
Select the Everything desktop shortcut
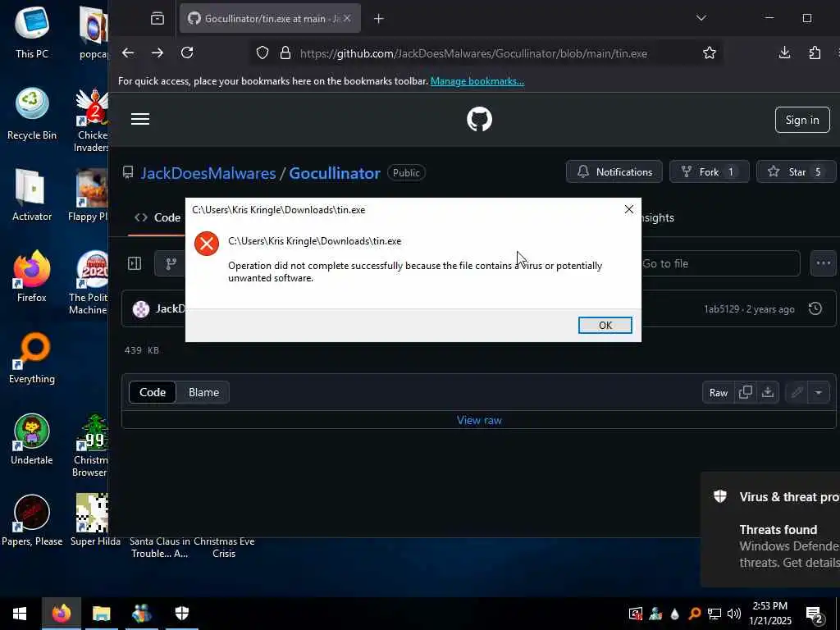(x=32, y=358)
